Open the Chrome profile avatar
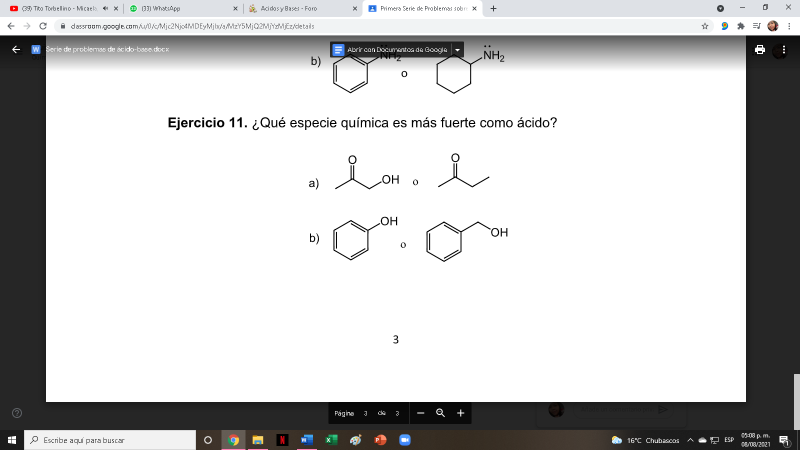Image resolution: width=800 pixels, height=450 pixels. point(773,26)
